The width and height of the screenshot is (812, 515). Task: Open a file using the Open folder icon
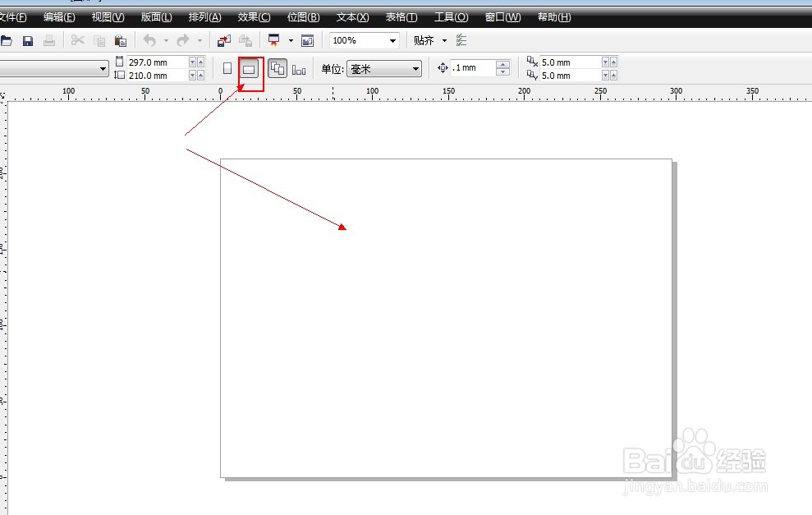point(8,39)
